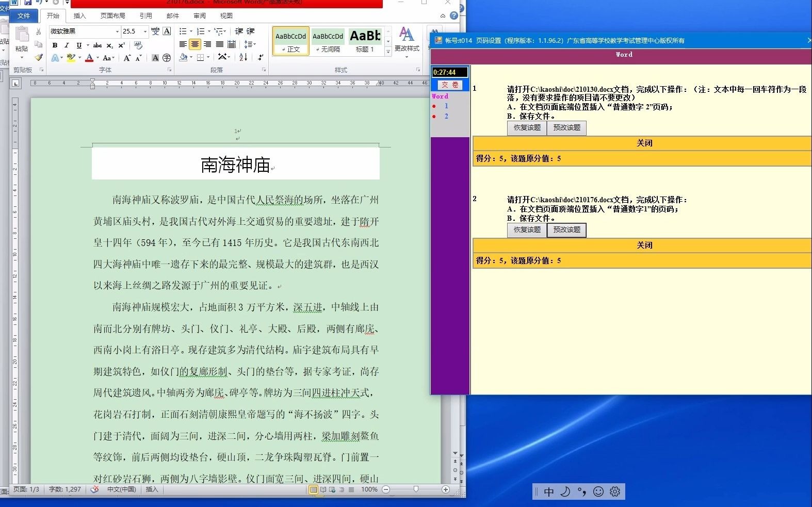Switch to the 审阅 Review tab
This screenshot has width=812, height=507.
click(x=200, y=16)
